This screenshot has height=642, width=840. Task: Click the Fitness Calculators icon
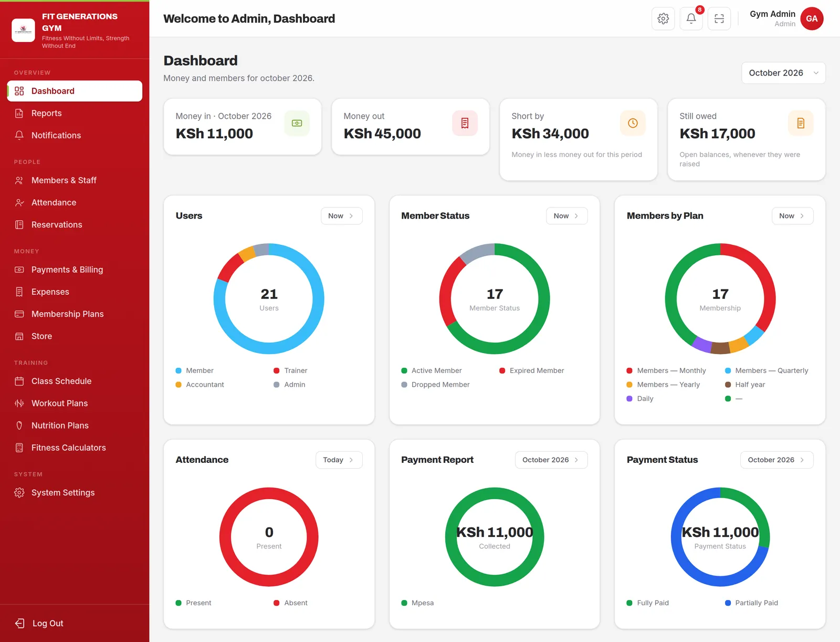pos(19,448)
